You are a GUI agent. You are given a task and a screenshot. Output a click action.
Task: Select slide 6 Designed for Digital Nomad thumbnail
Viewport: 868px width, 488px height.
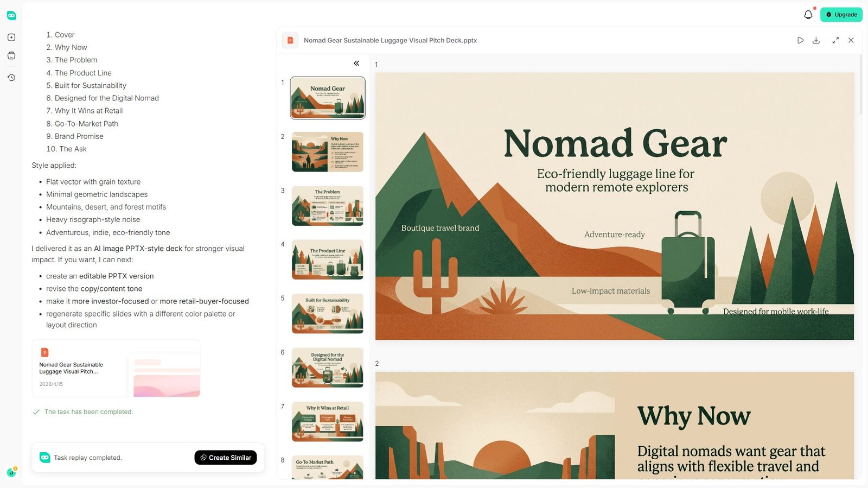328,367
